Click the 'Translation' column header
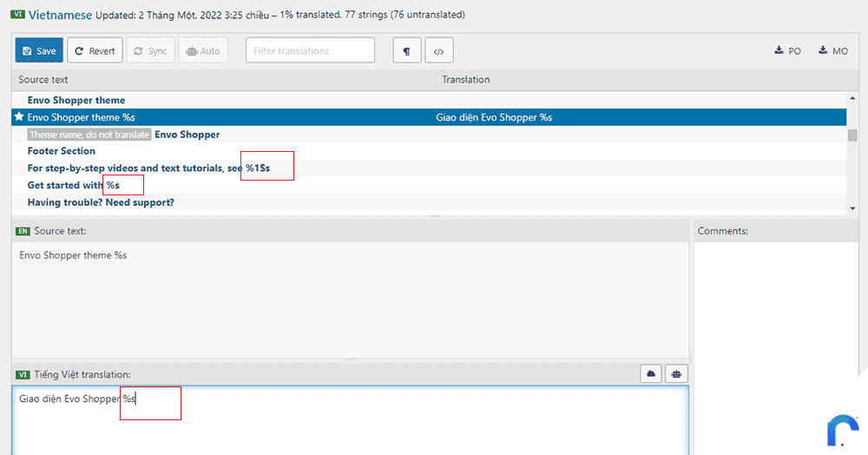Screen dimensions: 868x455 point(465,80)
